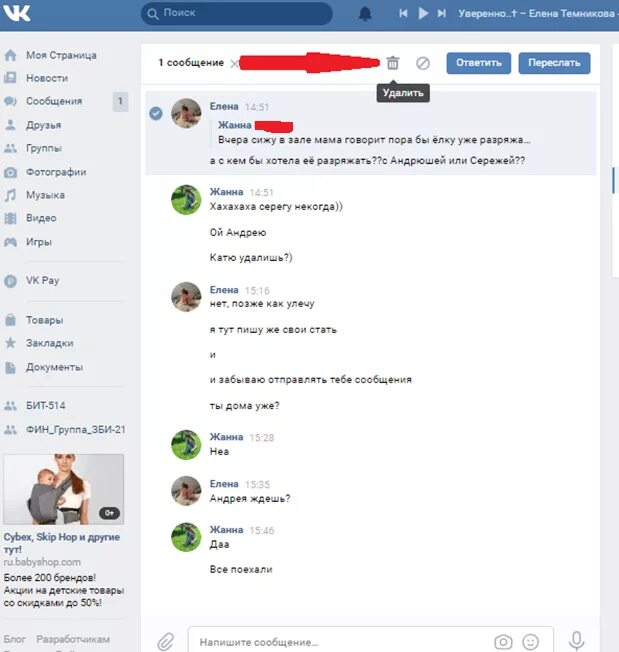Screen dimensions: 619x652
Task: Click the 'Напишите сообщение' text field
Action: tap(341, 642)
